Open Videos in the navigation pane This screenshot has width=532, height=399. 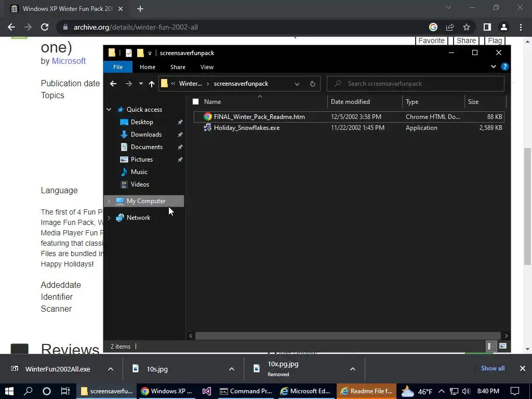pos(140,184)
